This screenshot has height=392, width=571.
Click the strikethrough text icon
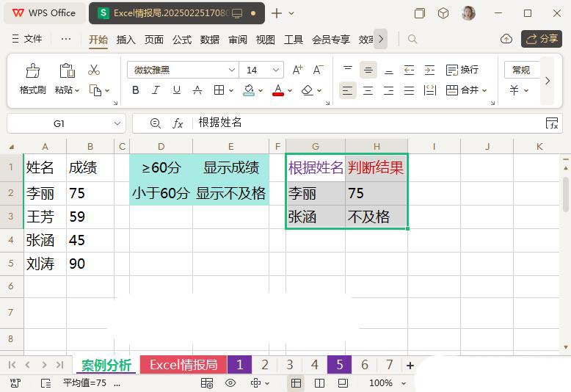click(197, 90)
